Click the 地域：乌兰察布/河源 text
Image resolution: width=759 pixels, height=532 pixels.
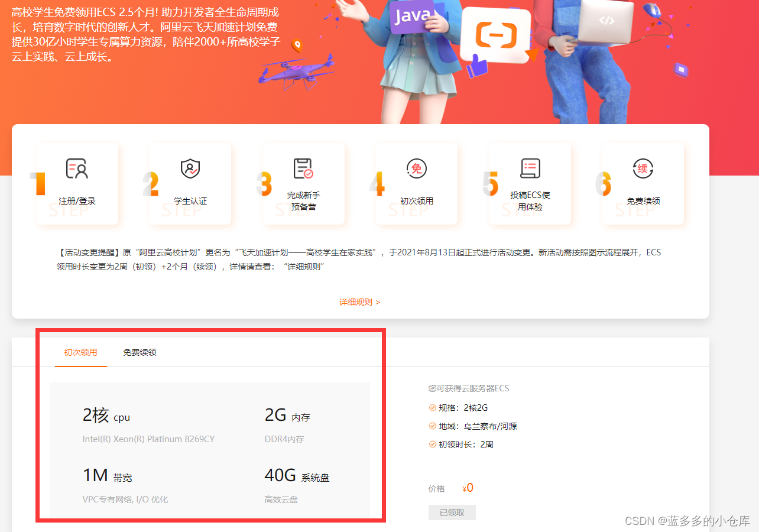pos(478,426)
